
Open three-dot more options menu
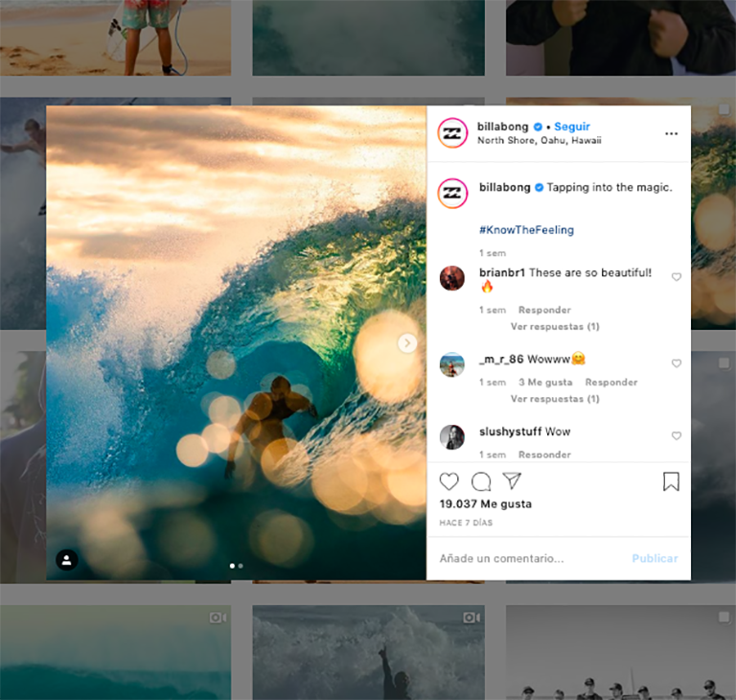coord(671,133)
